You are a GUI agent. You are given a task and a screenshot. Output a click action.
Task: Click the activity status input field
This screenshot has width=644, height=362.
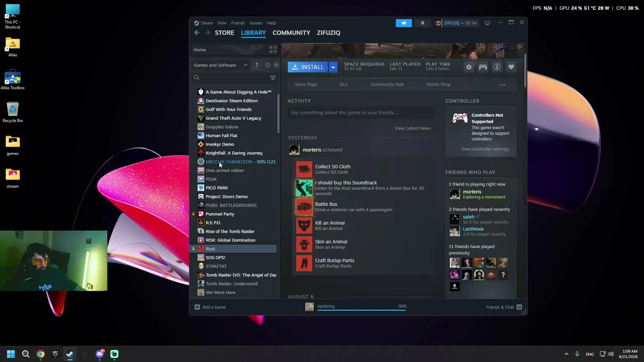360,113
